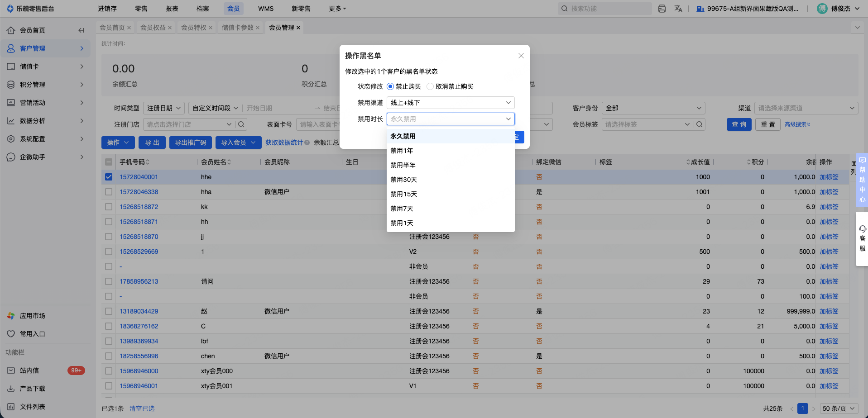Open the WMS top menu
Screen dimensions: 868x418
[266, 9]
